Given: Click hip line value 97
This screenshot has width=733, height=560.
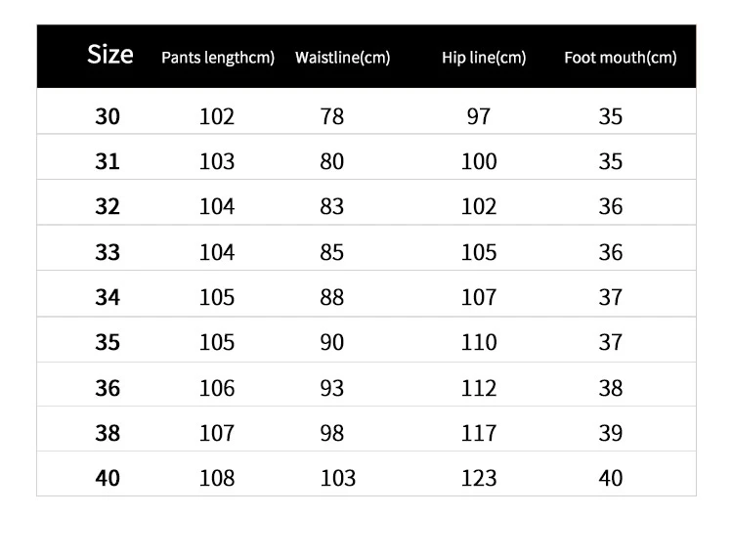Looking at the screenshot, I should (x=479, y=116).
